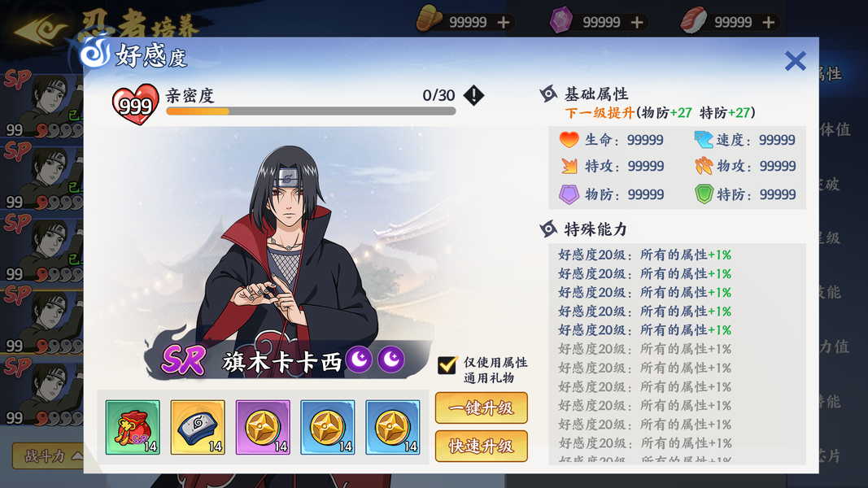The image size is (868, 488).
Task: Add purple gems with plus icon
Action: coord(637,22)
